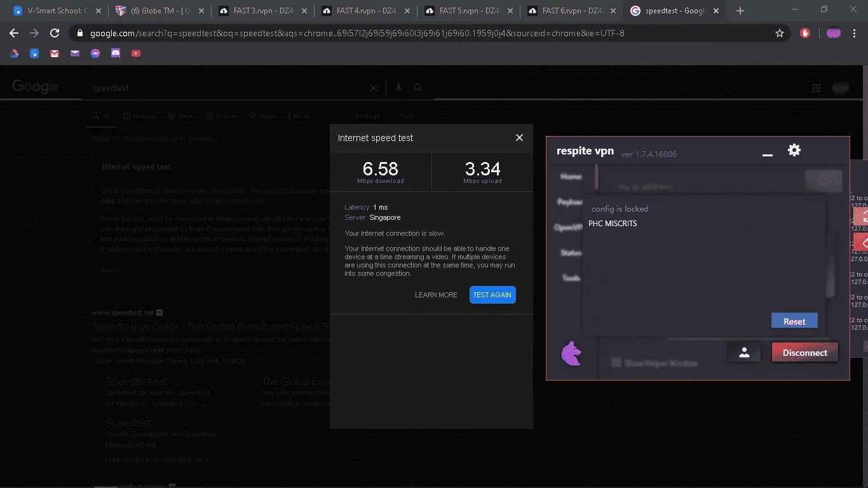Clear the Google search query

(374, 88)
